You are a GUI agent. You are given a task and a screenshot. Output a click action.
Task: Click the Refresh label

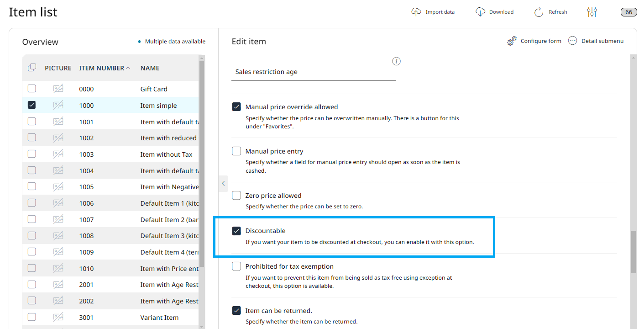[x=558, y=12]
